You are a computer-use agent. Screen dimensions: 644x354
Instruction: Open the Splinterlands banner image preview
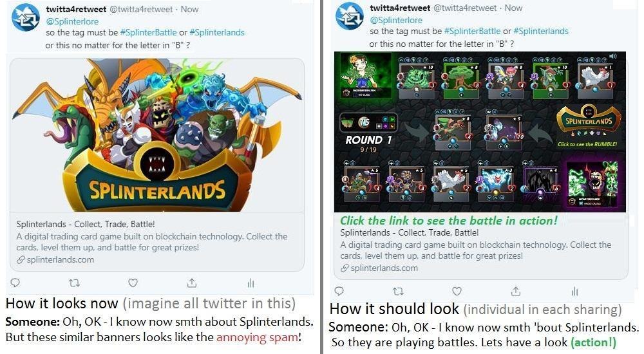(157, 135)
